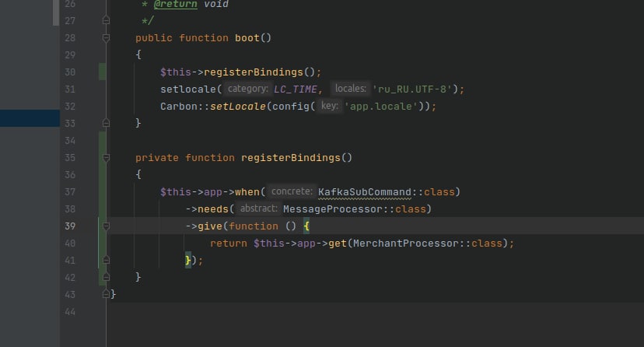Click the return keyword on line 40

click(x=229, y=244)
